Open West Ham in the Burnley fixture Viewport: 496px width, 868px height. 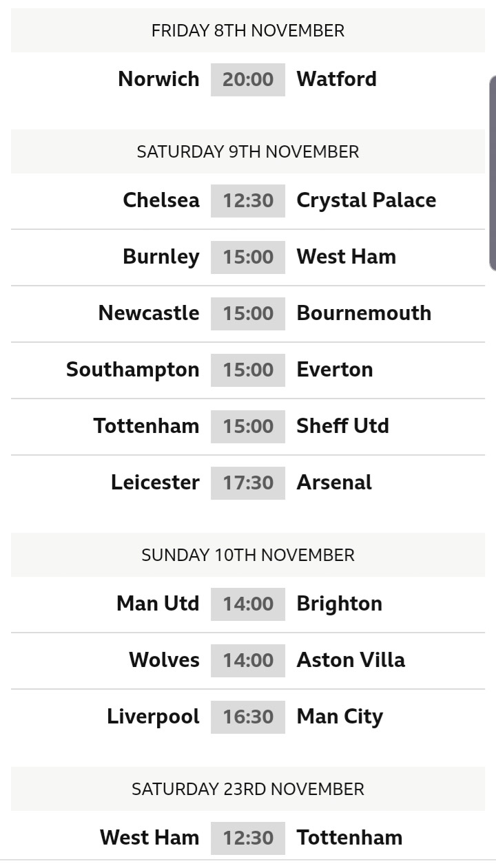click(347, 257)
